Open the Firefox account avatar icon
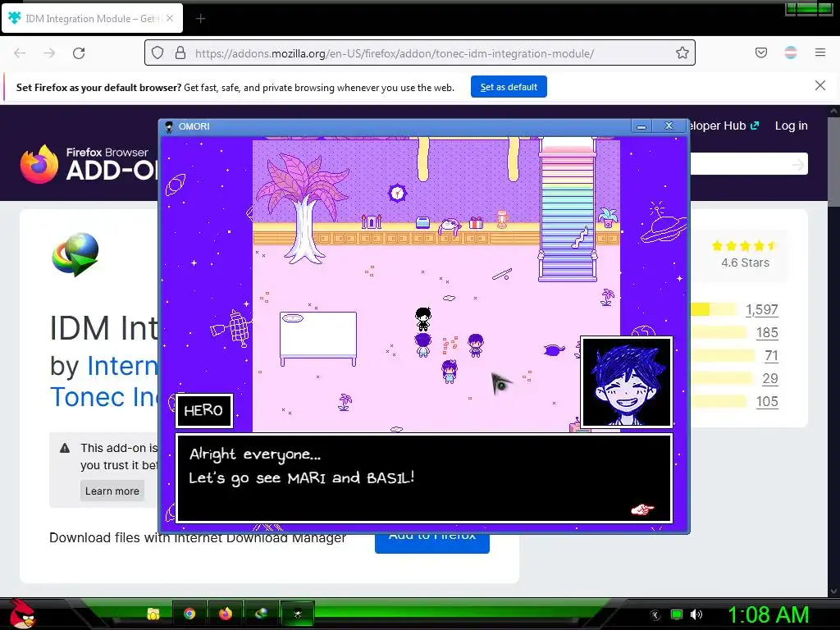 point(790,52)
